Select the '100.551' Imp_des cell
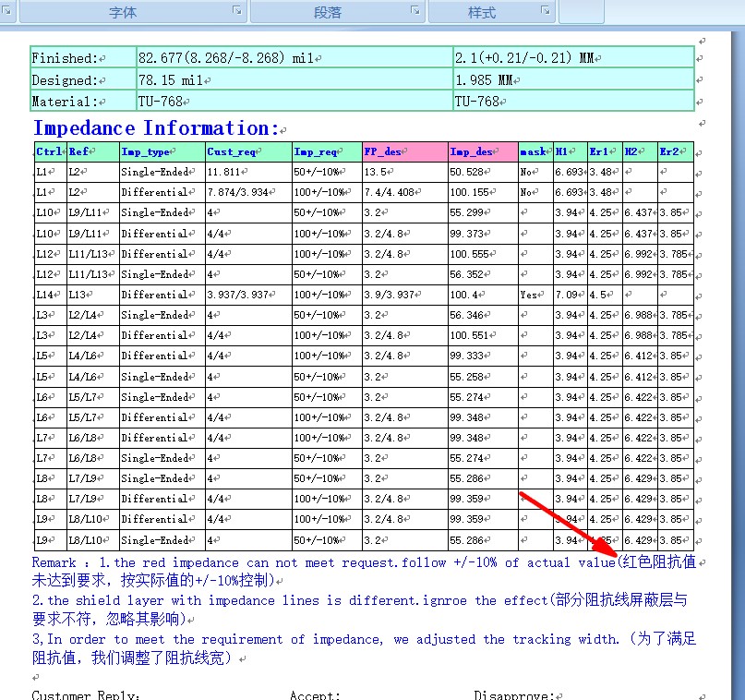The height and width of the screenshot is (700, 745). coord(483,335)
